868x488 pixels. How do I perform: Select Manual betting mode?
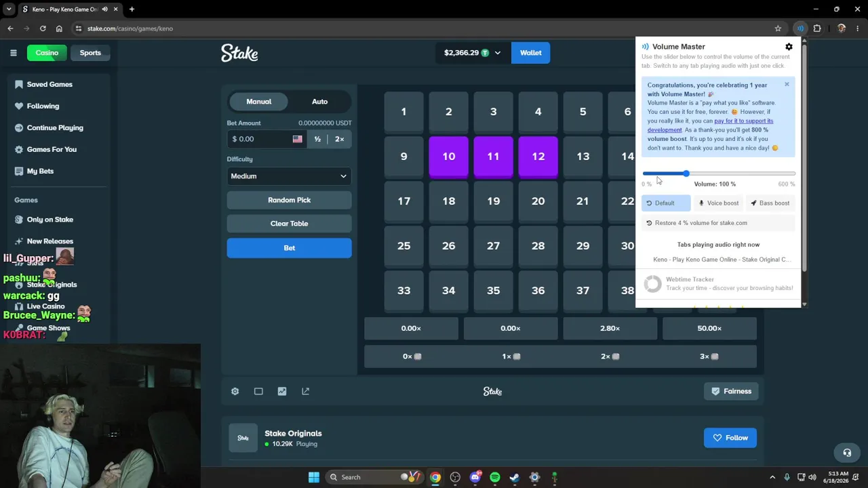[258, 102]
